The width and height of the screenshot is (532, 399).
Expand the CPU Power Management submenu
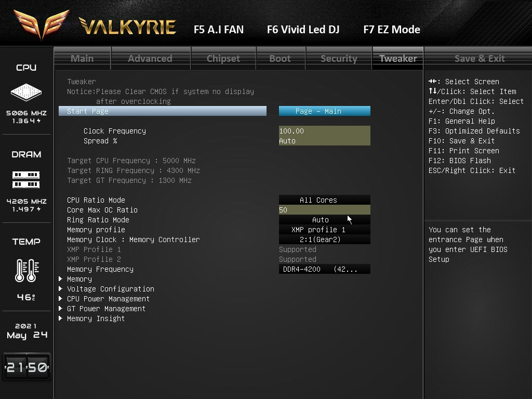[108, 299]
